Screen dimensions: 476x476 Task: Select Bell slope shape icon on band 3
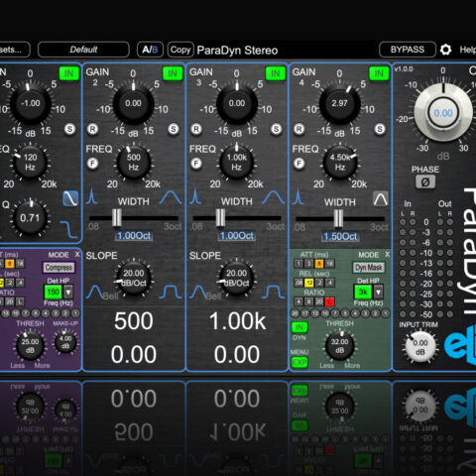coord(198,293)
